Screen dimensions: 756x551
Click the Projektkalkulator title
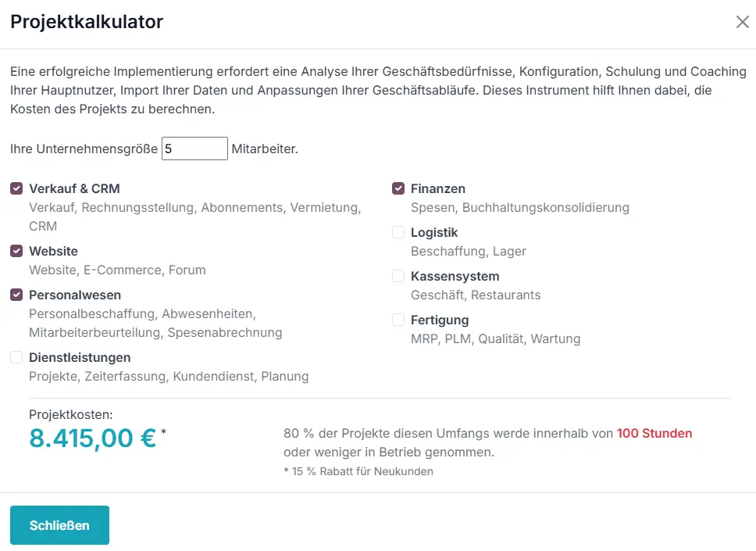coord(86,22)
